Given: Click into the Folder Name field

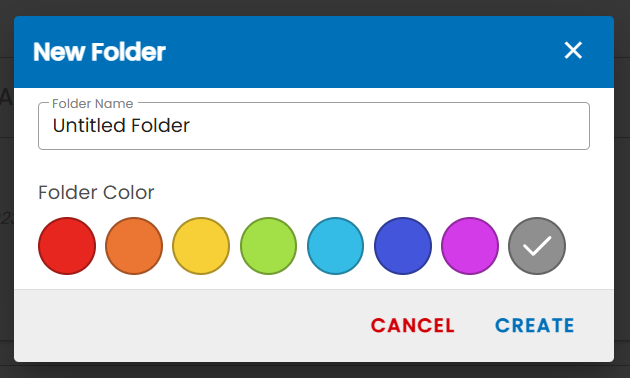Looking at the screenshot, I should [314, 126].
